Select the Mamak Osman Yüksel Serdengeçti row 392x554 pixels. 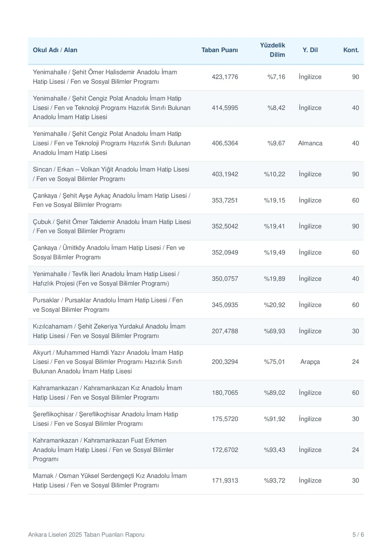click(x=196, y=481)
